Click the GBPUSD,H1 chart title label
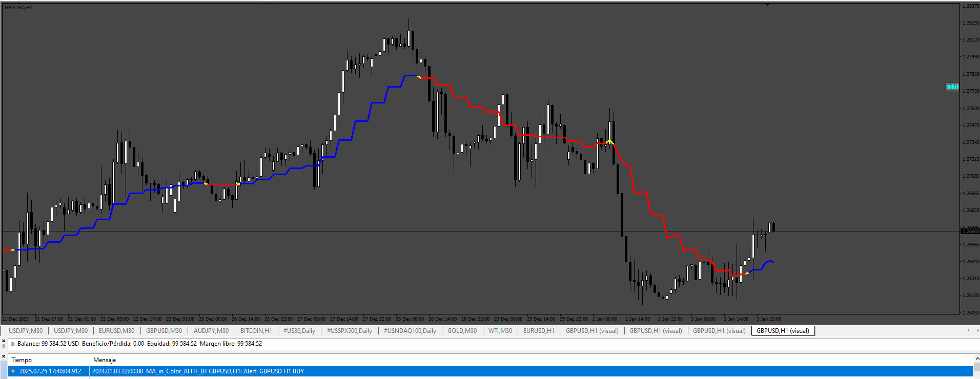 coord(18,7)
